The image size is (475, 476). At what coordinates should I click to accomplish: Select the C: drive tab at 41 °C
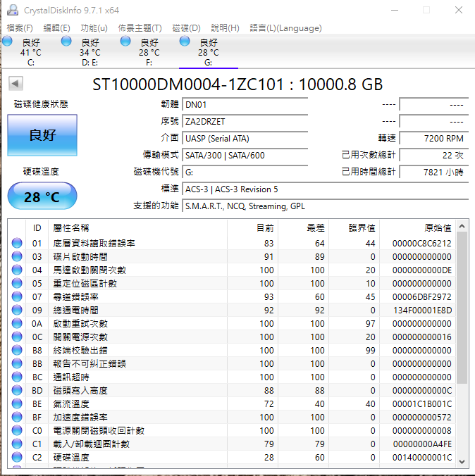30,52
